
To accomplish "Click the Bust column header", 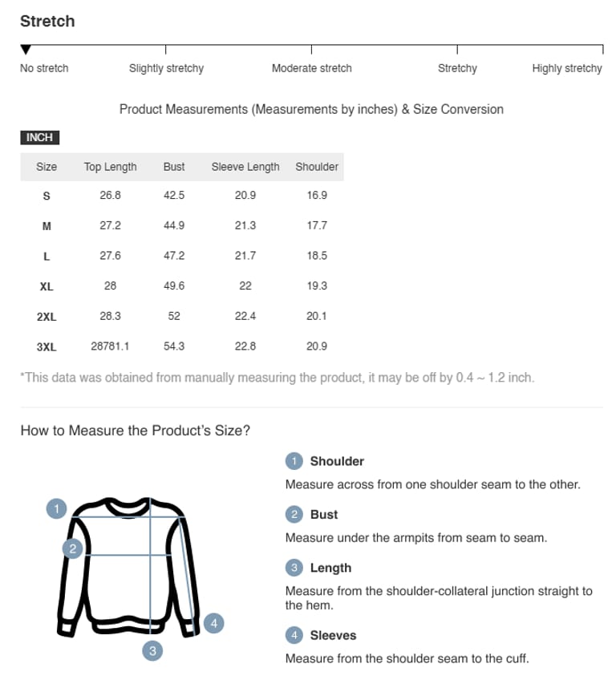I will tap(174, 167).
